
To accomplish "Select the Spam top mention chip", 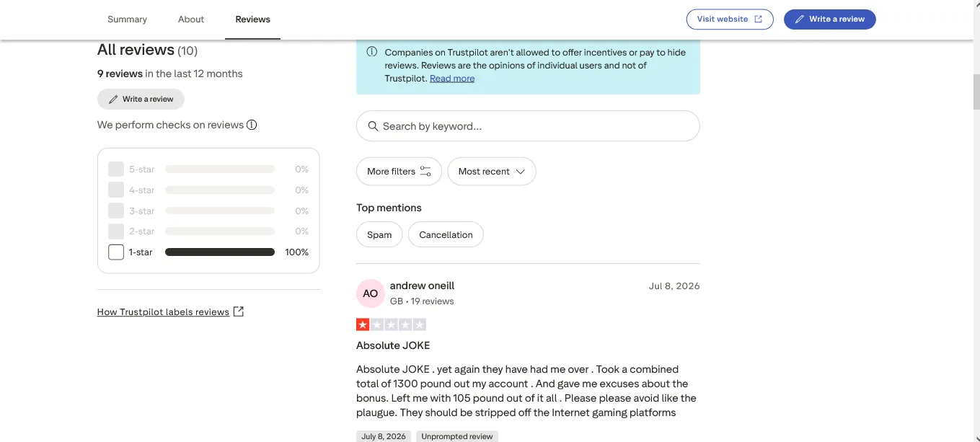I will click(379, 234).
